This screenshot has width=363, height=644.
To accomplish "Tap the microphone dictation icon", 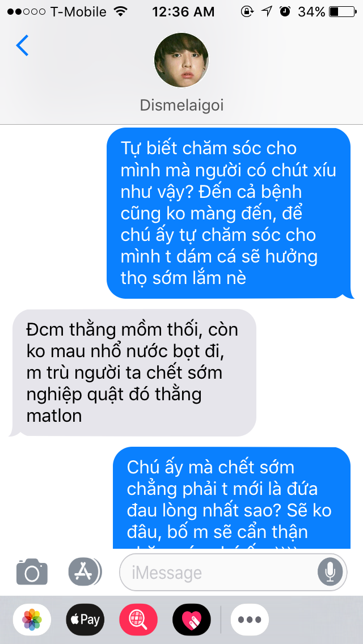I will (x=330, y=572).
